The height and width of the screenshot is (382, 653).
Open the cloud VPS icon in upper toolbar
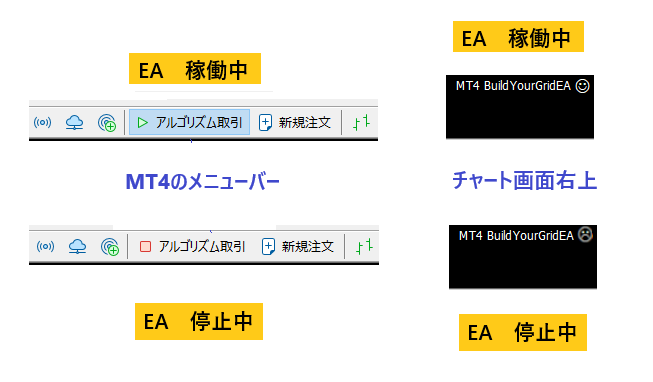pos(74,122)
